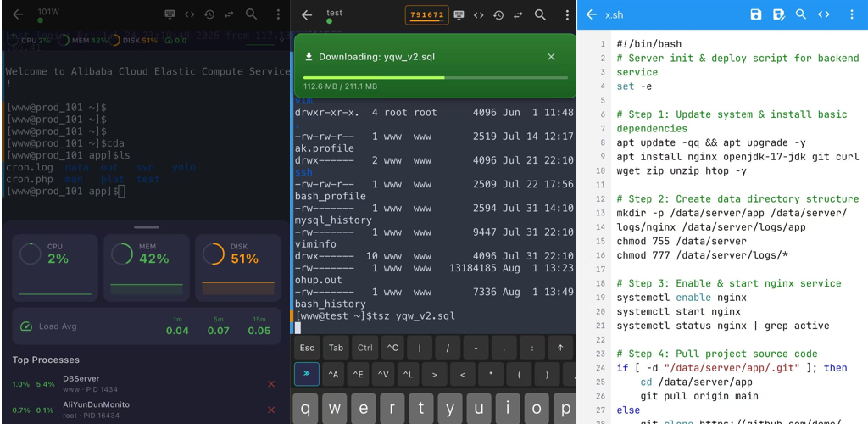Search in the test terminal
Viewport: 868px width, 424px height.
pyautogui.click(x=540, y=15)
